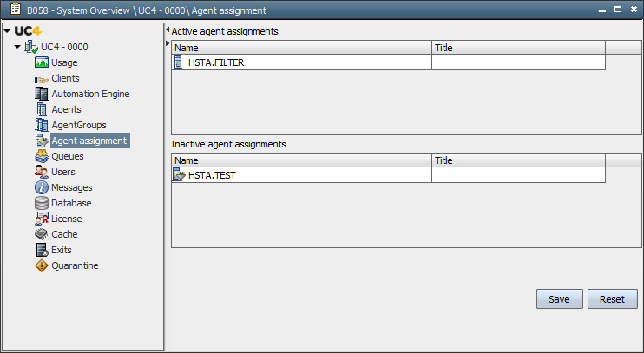Select the Agents tree entry
Screen dimensions: 644x353
[66, 109]
